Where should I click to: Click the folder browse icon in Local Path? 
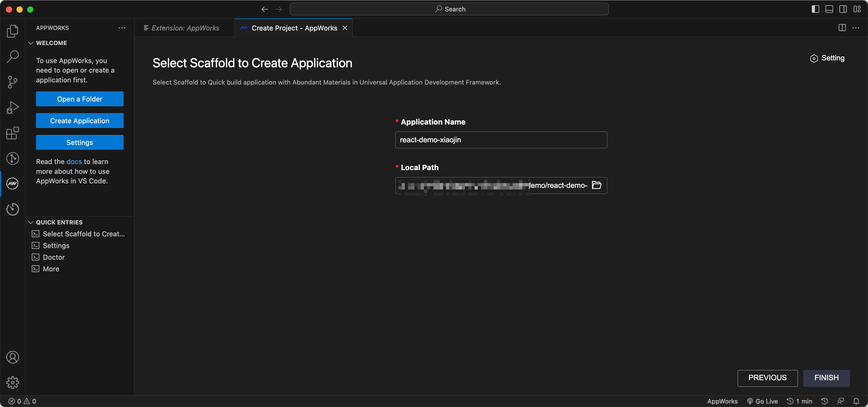(x=597, y=185)
